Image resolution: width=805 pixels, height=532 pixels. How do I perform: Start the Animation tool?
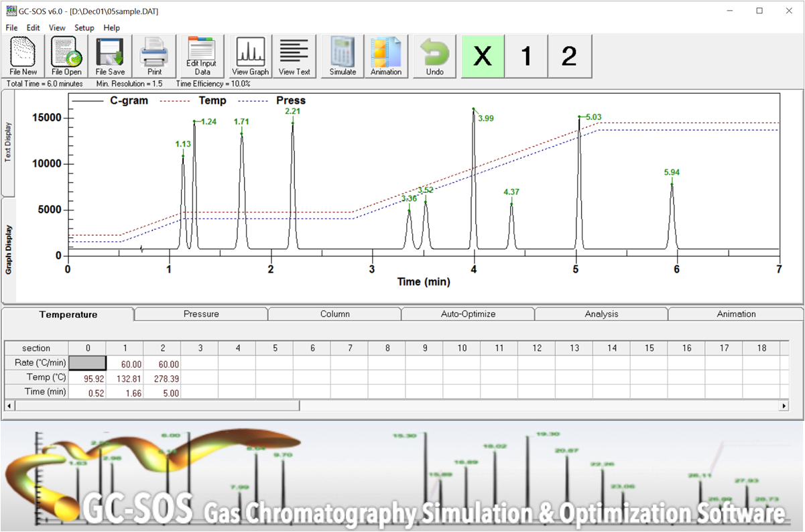[386, 56]
